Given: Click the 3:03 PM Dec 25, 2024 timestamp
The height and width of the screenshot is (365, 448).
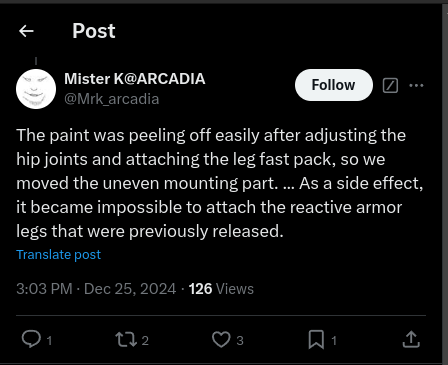Looking at the screenshot, I should click(x=96, y=289).
